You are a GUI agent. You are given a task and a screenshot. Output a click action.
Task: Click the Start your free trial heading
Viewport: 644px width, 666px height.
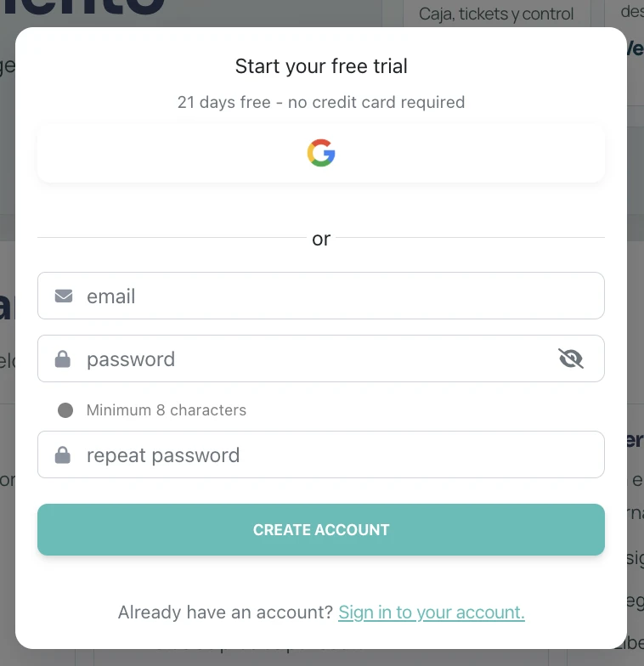pos(321,66)
